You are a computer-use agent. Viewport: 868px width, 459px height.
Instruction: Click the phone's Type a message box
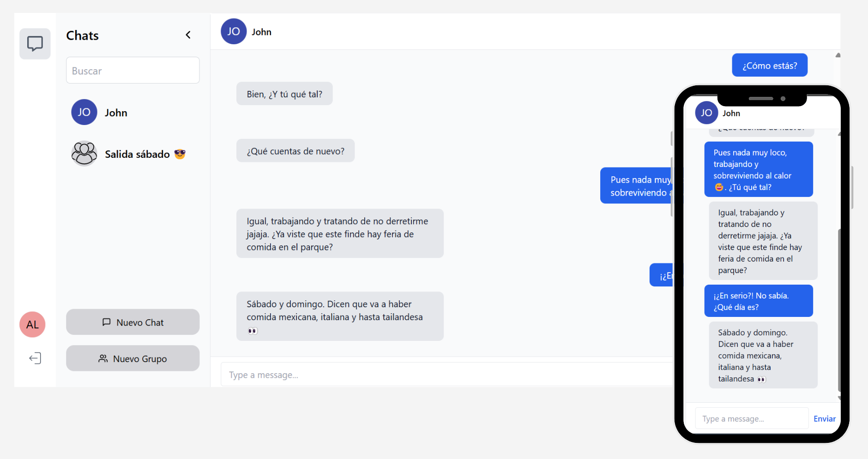click(x=751, y=418)
